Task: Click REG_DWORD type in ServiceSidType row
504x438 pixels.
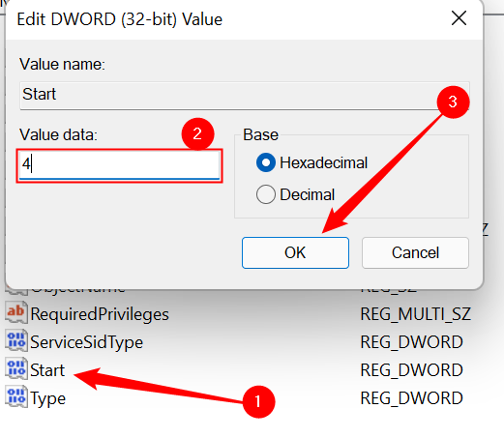Action: click(x=411, y=342)
